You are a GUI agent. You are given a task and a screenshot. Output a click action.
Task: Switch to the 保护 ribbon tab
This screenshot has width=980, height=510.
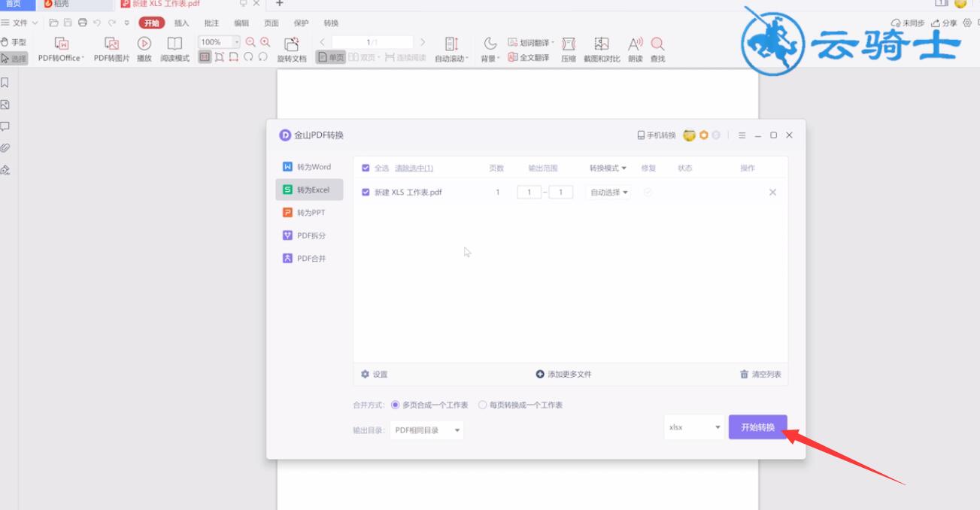click(301, 23)
